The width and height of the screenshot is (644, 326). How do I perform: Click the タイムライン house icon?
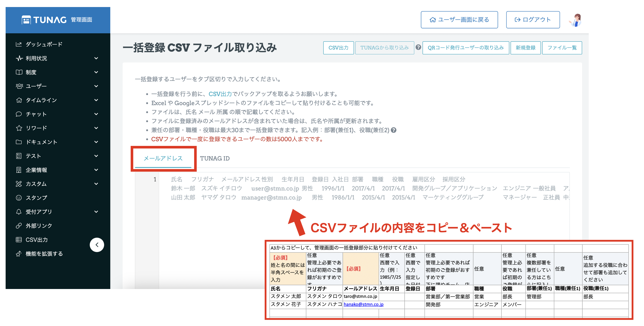click(19, 100)
